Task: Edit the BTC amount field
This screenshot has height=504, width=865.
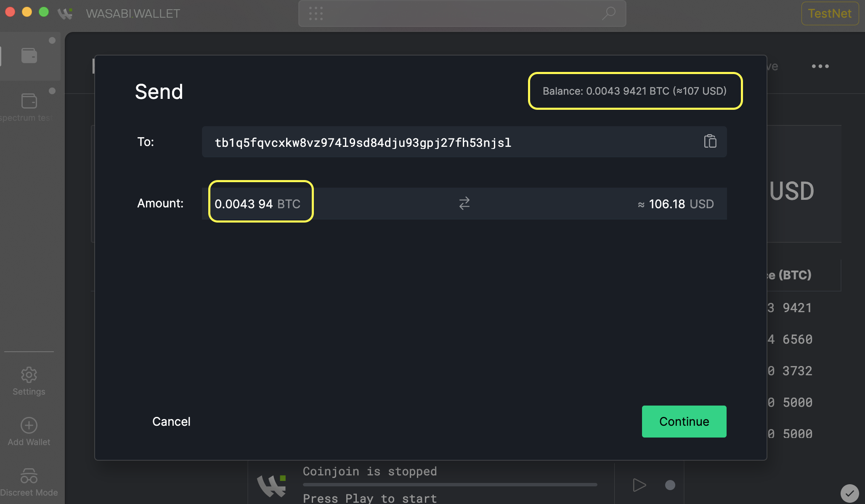Action: click(x=257, y=204)
